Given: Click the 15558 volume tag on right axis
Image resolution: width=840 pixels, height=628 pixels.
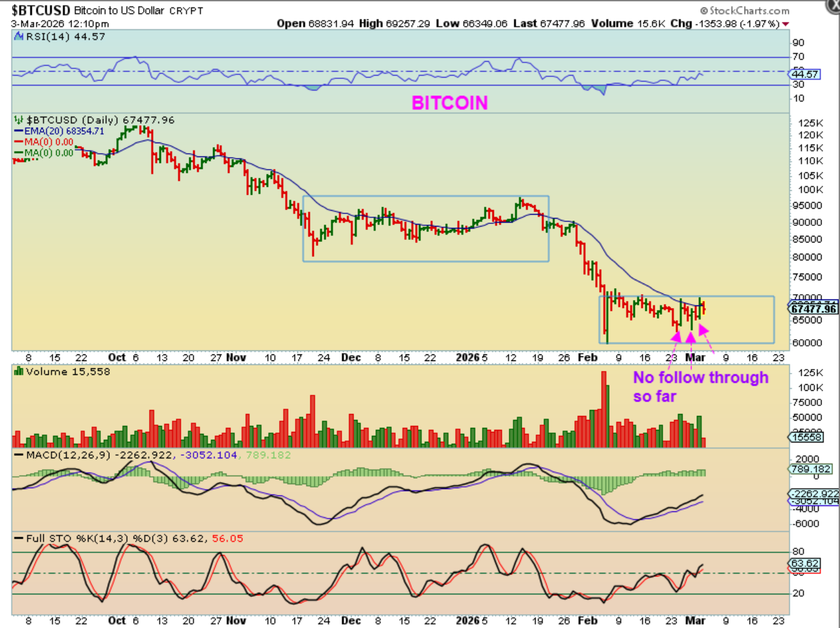Looking at the screenshot, I should tap(806, 438).
